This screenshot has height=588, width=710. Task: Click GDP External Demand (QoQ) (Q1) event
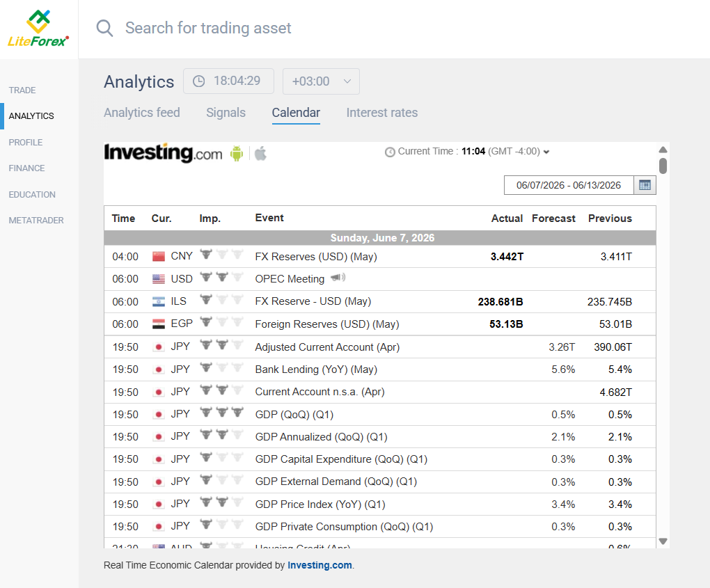click(336, 482)
